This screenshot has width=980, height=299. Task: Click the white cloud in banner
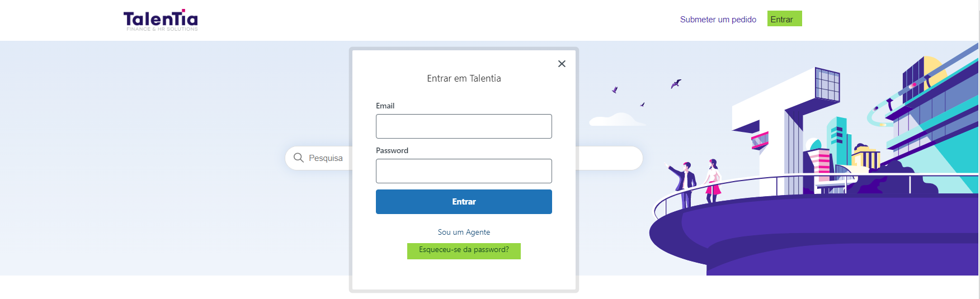point(615,119)
